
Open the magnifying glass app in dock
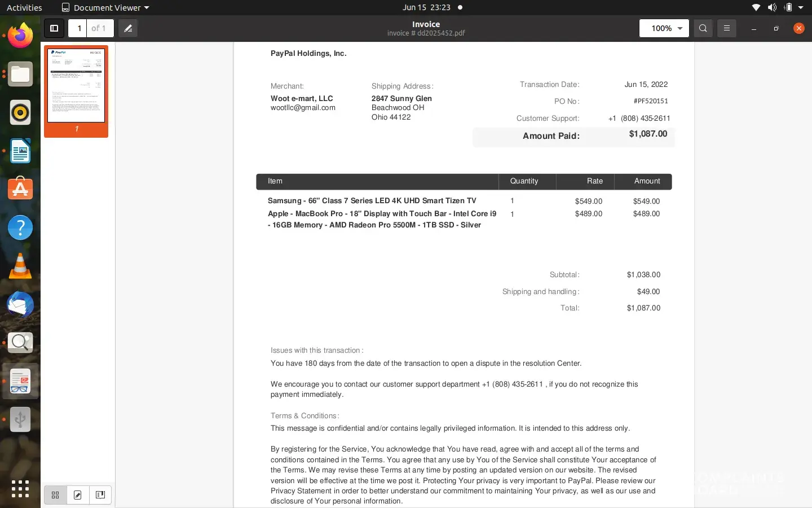point(20,343)
